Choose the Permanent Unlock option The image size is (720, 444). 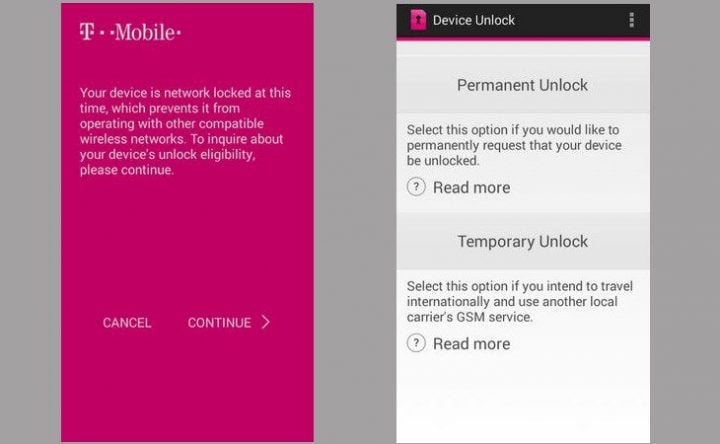click(x=523, y=85)
